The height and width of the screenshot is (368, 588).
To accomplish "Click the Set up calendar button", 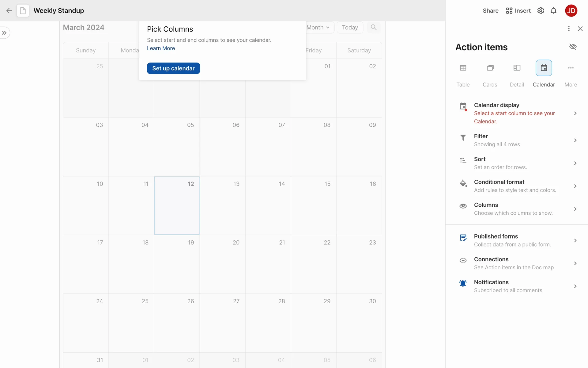I will [173, 68].
